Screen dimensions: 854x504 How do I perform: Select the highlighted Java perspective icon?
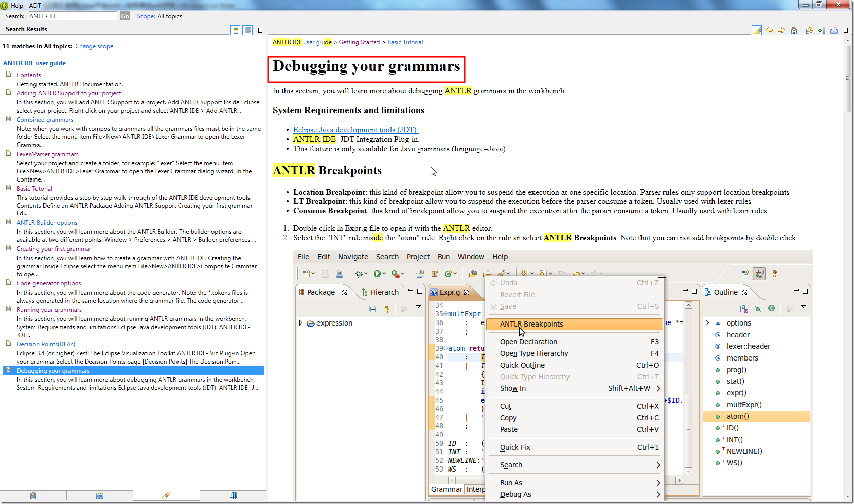(x=759, y=274)
